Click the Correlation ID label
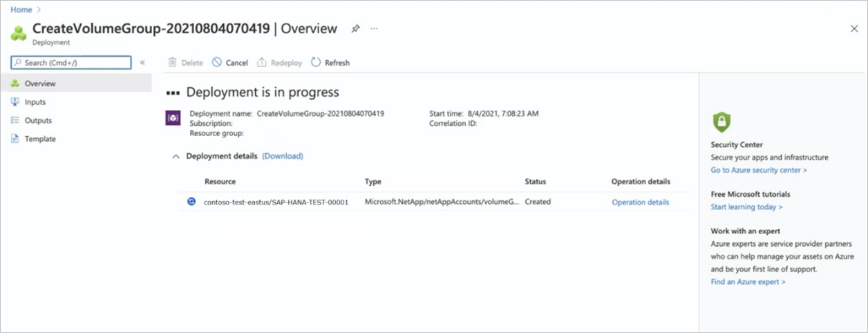This screenshot has height=333, width=868. pyautogui.click(x=453, y=124)
